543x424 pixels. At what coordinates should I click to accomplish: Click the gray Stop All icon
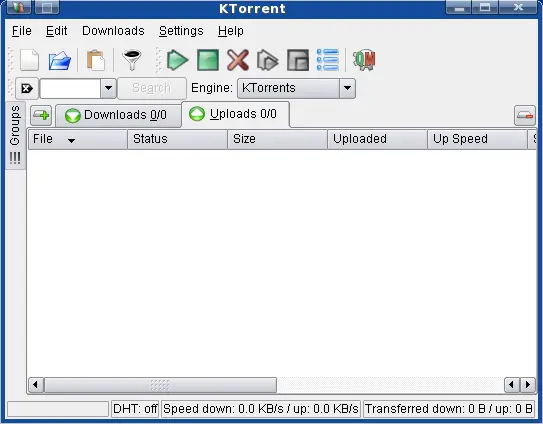[x=298, y=60]
